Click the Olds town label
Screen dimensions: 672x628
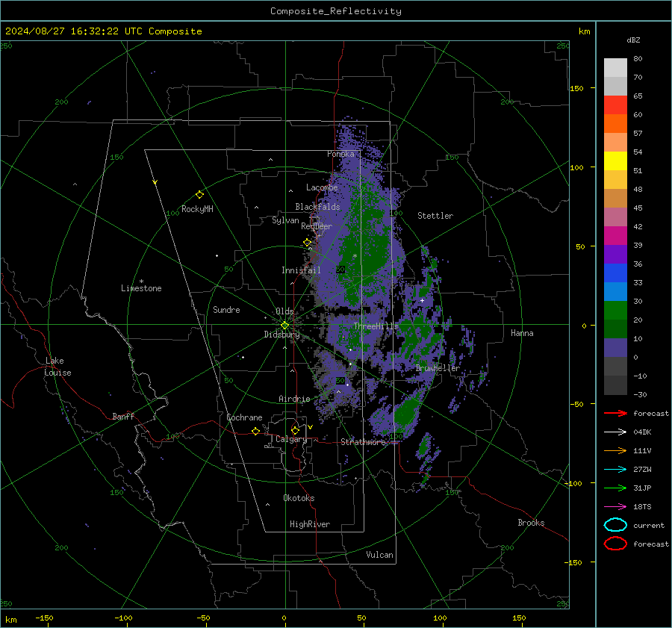coord(284,311)
